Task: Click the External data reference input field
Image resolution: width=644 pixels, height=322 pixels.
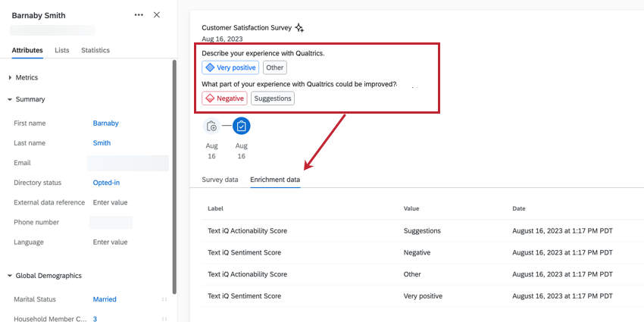Action: [x=111, y=202]
